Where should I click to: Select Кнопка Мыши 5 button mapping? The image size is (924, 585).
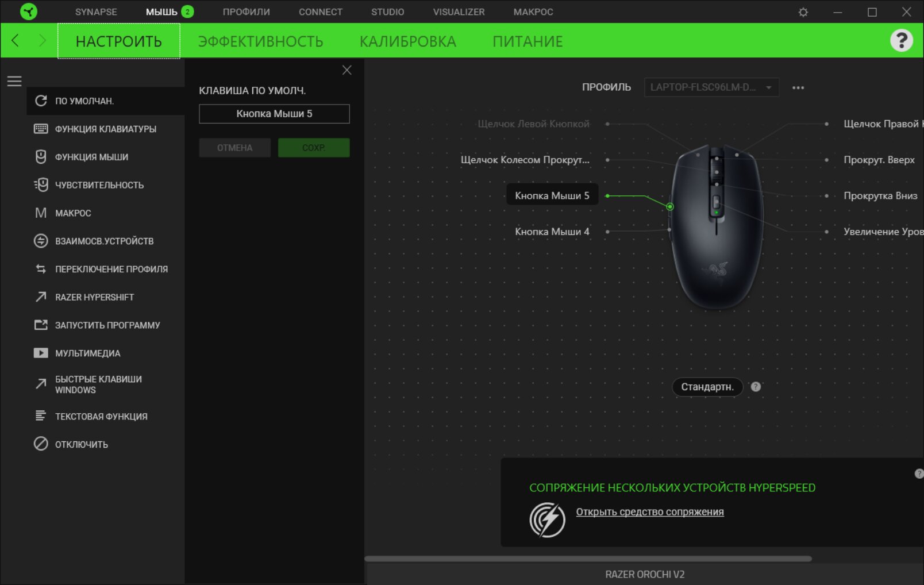[x=552, y=195]
